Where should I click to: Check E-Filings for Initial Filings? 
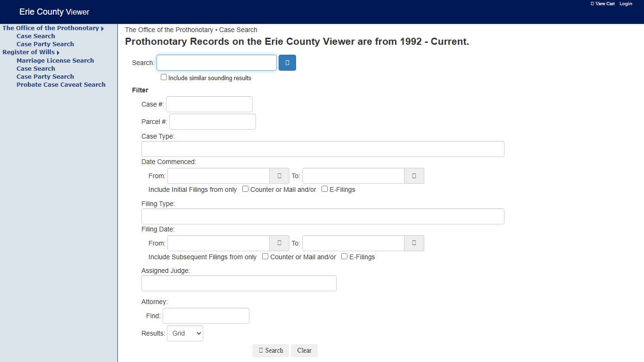click(324, 189)
